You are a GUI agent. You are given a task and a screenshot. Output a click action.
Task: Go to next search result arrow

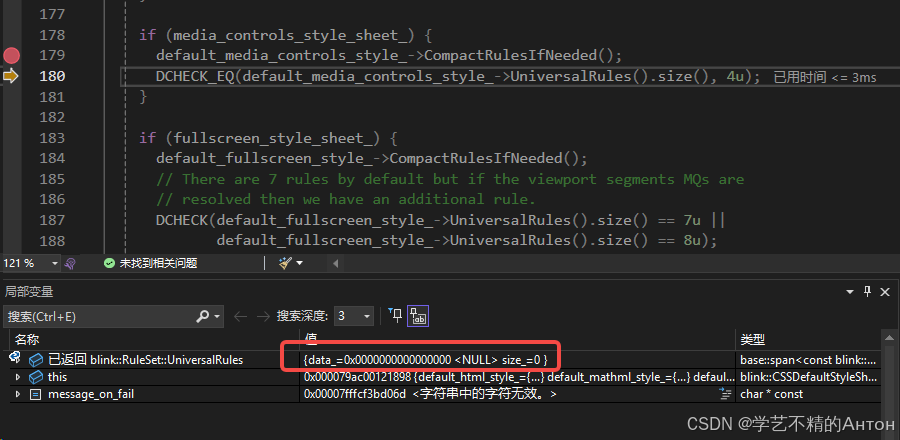tap(263, 316)
